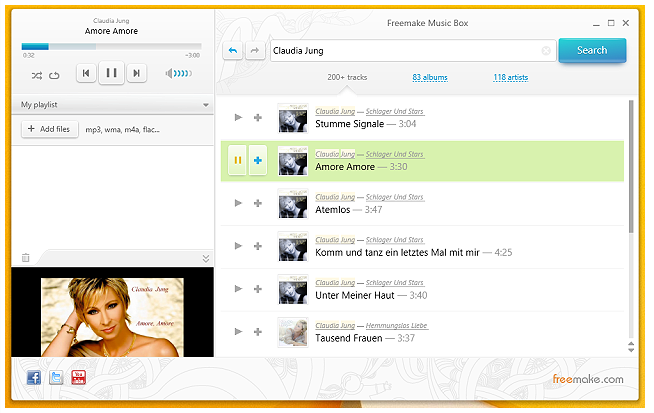Image resolution: width=654 pixels, height=413 pixels.
Task: Play the track Atemlos
Action: coord(238,203)
